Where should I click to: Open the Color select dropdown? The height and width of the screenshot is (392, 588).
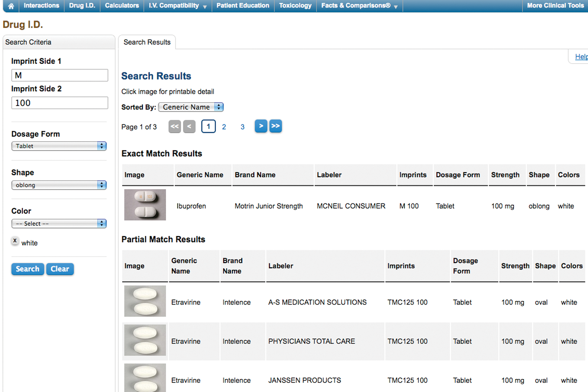click(x=59, y=224)
